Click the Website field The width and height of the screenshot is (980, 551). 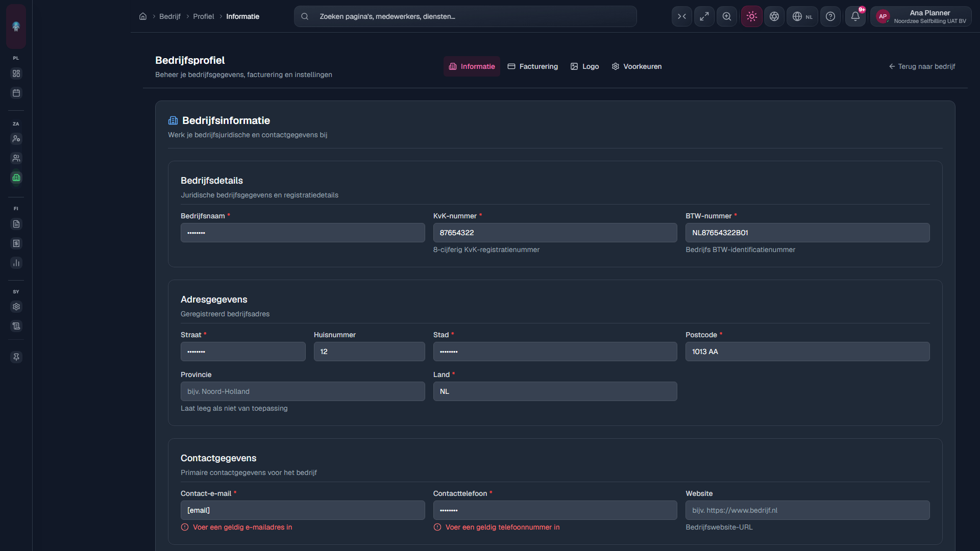tap(807, 510)
